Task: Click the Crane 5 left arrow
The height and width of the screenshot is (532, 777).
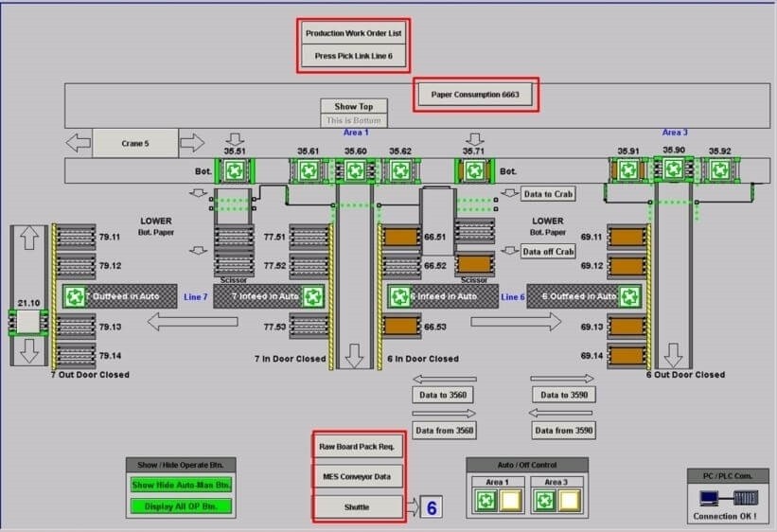Action: 78,143
